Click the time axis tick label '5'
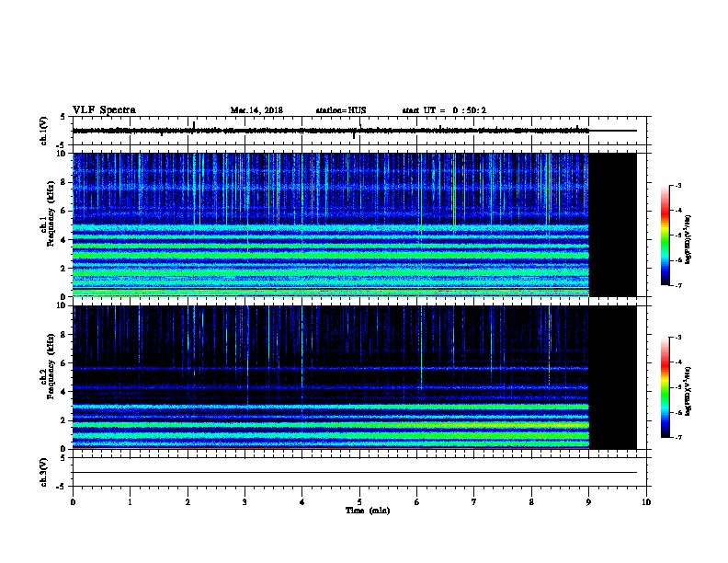This screenshot has height=563, width=728. pyautogui.click(x=359, y=502)
